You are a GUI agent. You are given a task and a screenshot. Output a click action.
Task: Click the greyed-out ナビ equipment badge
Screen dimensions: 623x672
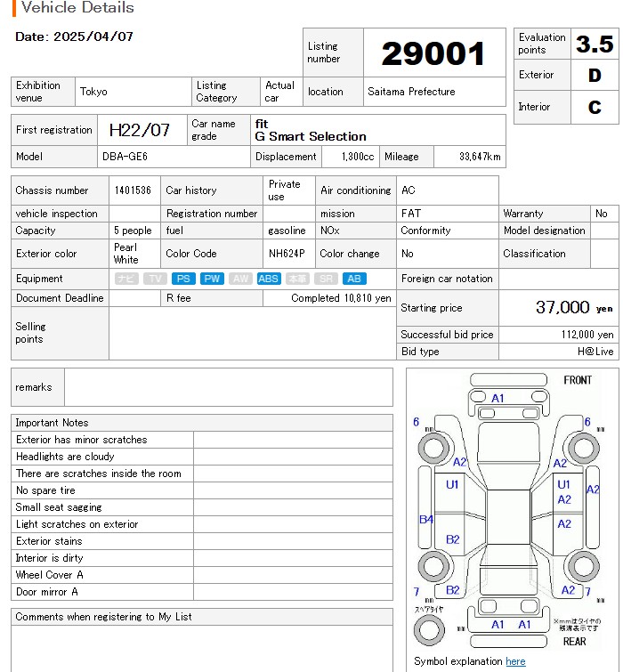pyautogui.click(x=126, y=279)
